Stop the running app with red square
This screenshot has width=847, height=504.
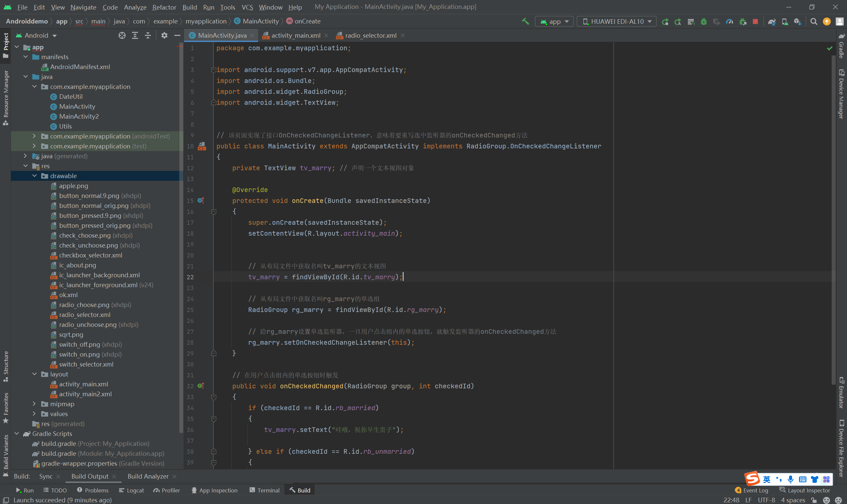click(x=755, y=21)
